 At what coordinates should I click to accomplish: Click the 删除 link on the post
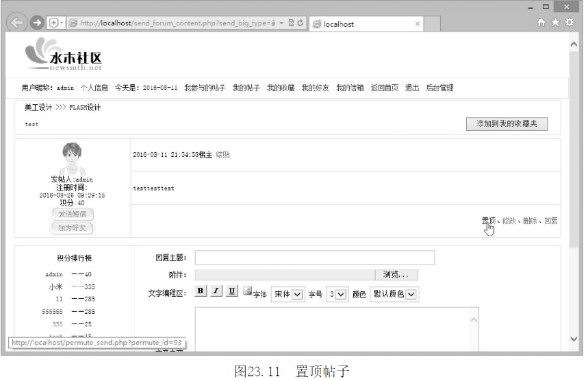point(530,221)
